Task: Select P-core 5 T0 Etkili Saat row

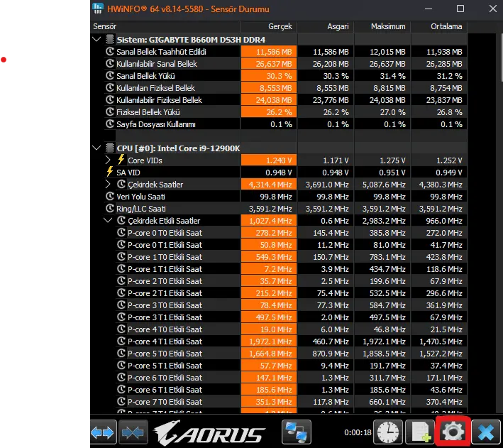Action: (292, 354)
